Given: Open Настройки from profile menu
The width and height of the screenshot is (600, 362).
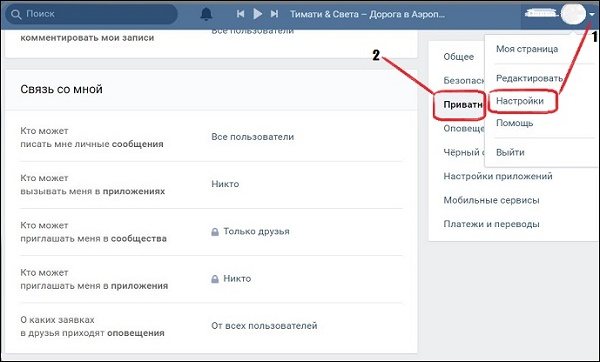Looking at the screenshot, I should 520,101.
